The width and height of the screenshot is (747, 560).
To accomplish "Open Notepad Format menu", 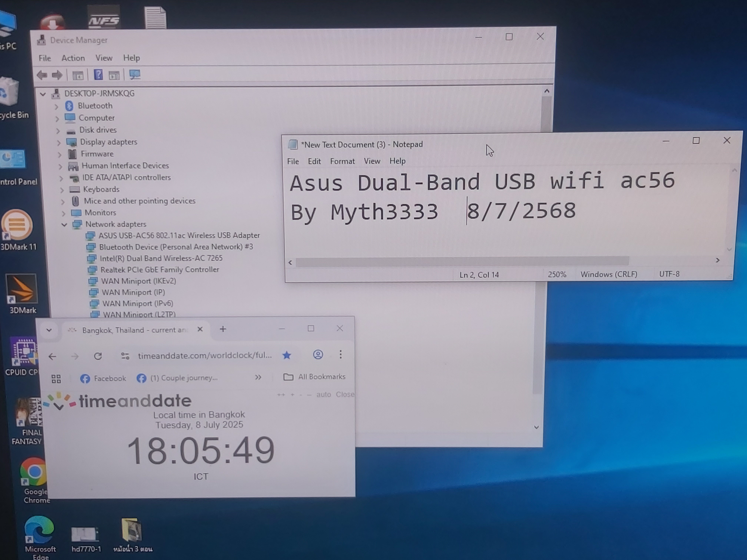I will click(x=342, y=161).
